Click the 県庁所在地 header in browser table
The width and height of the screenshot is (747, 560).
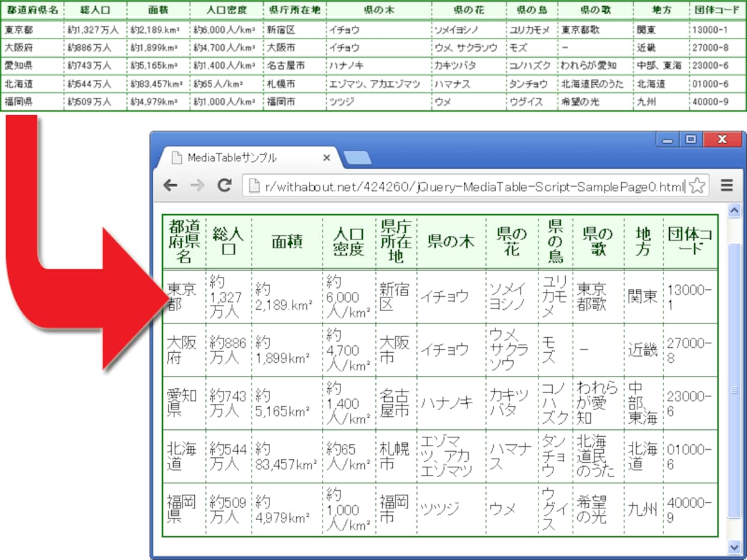tap(396, 241)
